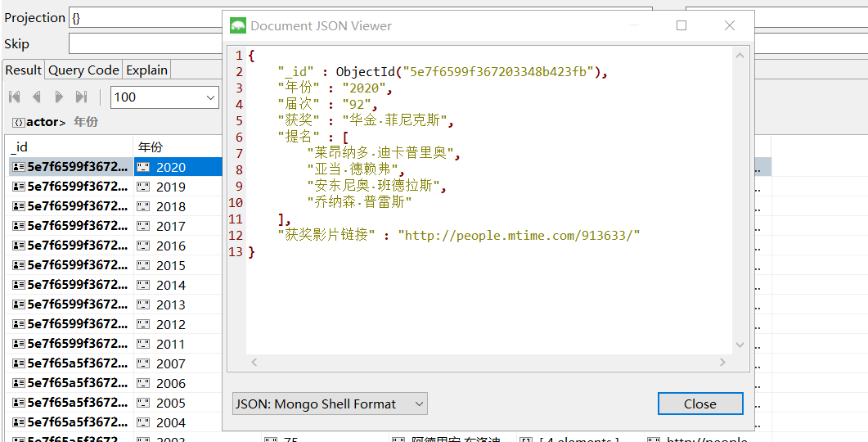
Task: Click the mtime.com URL value in JSON
Action: point(519,236)
